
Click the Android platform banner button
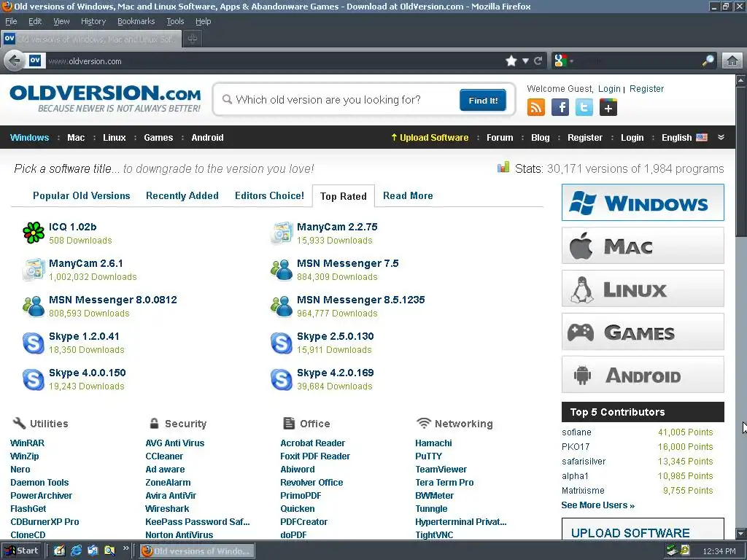point(643,375)
